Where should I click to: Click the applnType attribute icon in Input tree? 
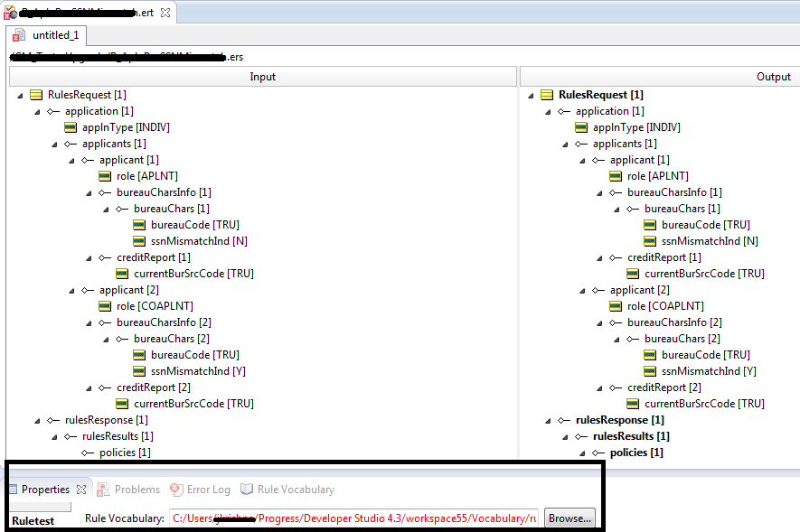point(71,127)
